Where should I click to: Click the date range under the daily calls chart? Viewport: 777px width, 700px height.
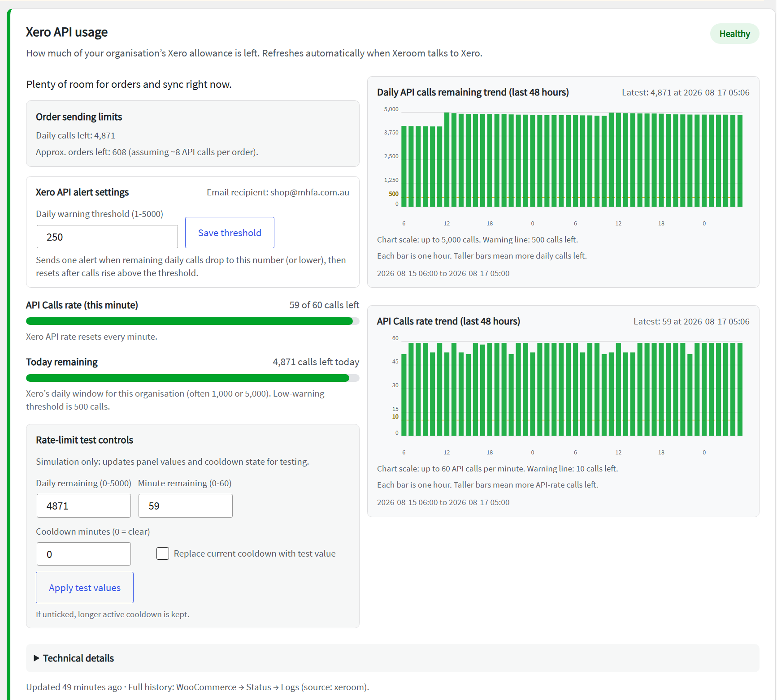pos(443,273)
